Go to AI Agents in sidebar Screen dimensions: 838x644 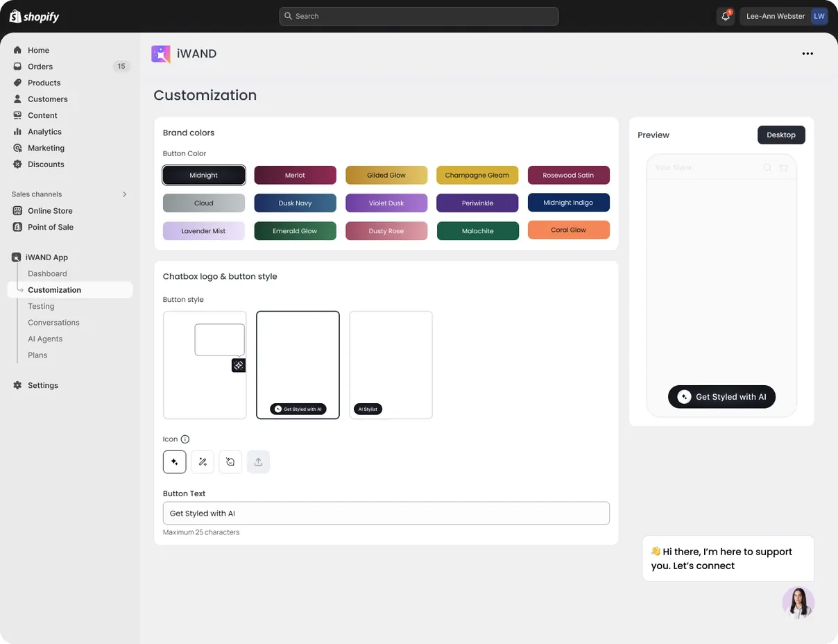click(45, 339)
